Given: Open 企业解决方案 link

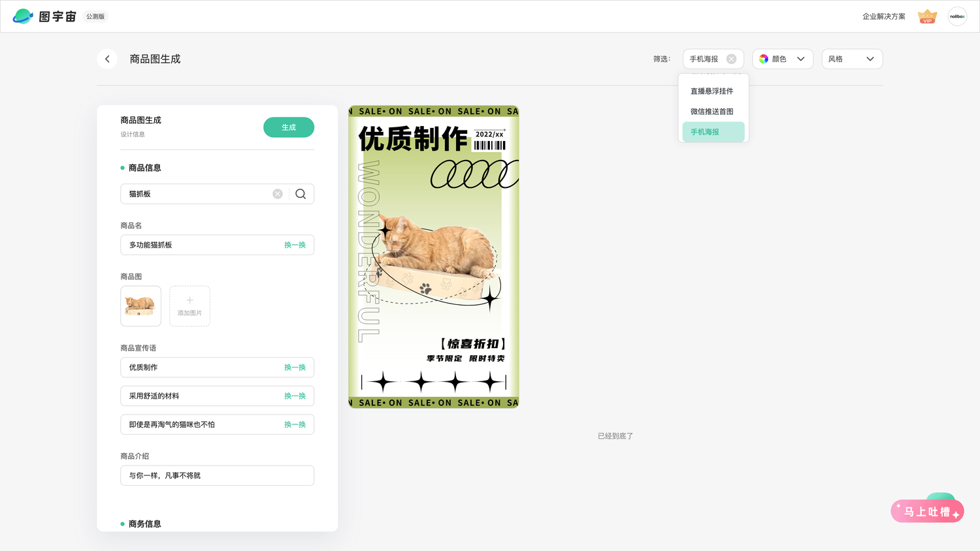Looking at the screenshot, I should pos(883,16).
